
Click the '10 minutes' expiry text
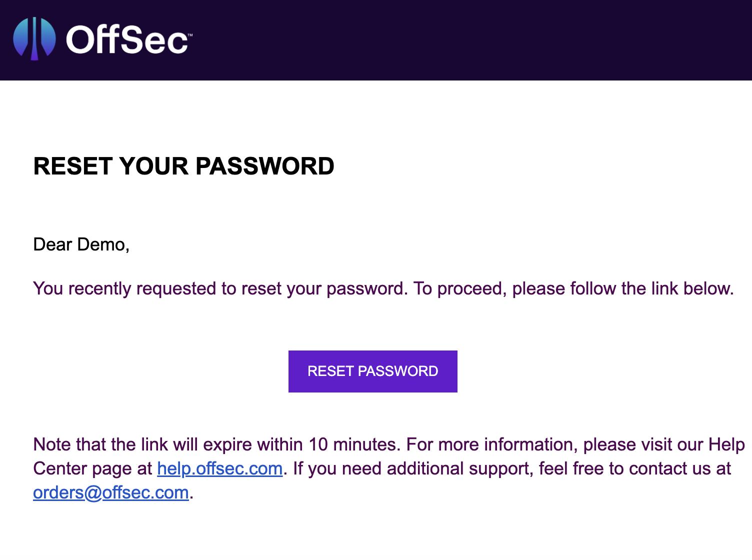click(x=353, y=444)
